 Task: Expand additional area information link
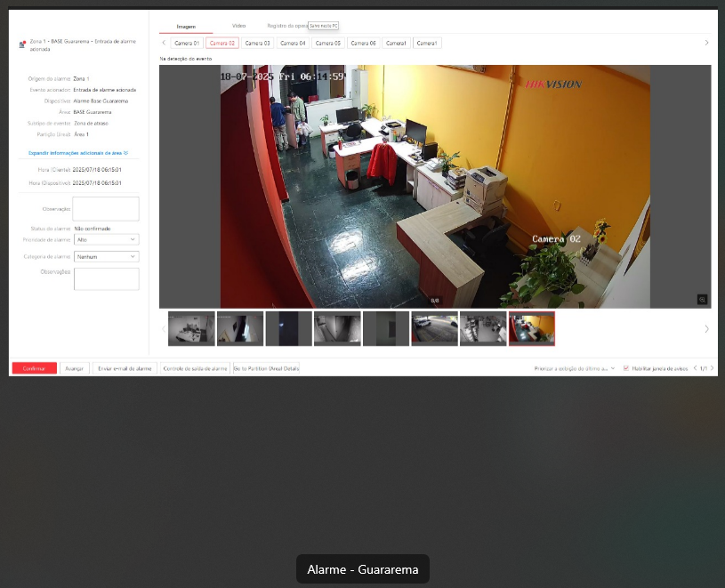(x=78, y=153)
